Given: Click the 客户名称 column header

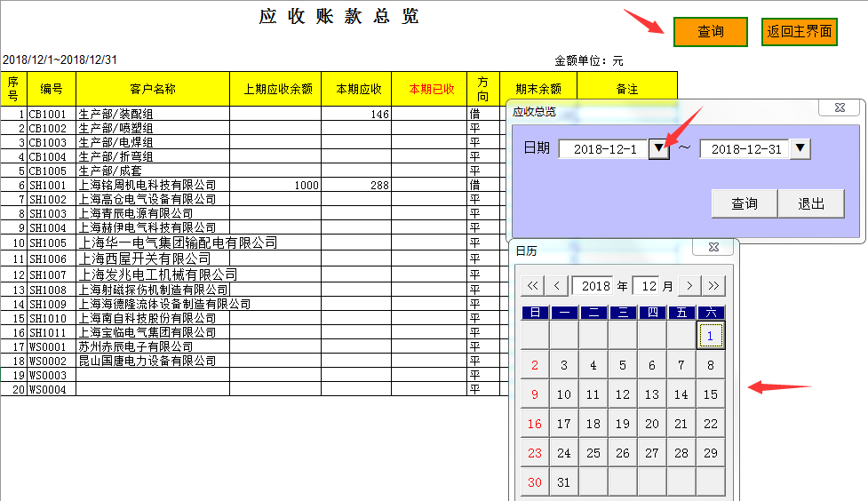Looking at the screenshot, I should coord(153,89).
